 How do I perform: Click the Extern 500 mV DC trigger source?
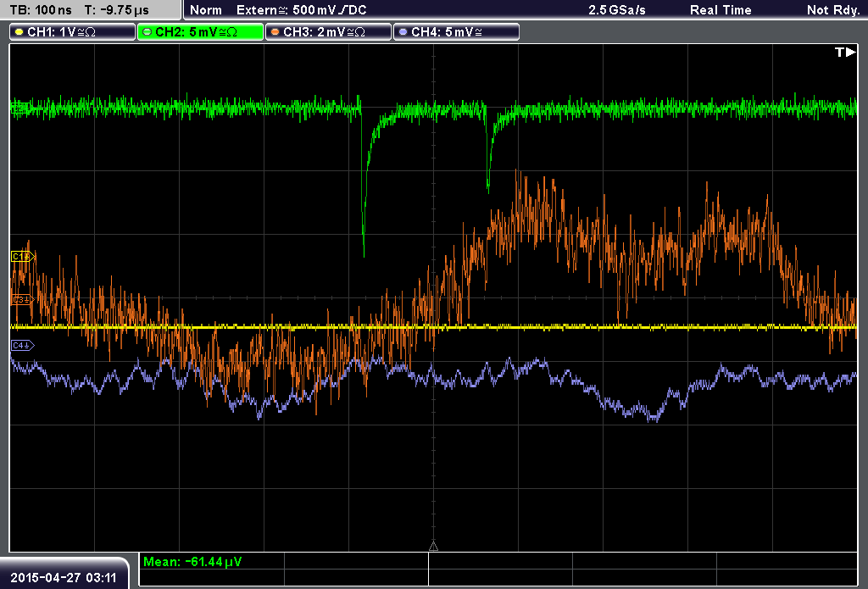(x=301, y=10)
